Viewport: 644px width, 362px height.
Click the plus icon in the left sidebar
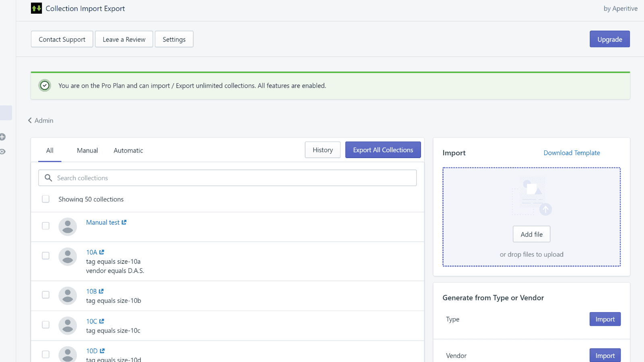click(x=2, y=136)
